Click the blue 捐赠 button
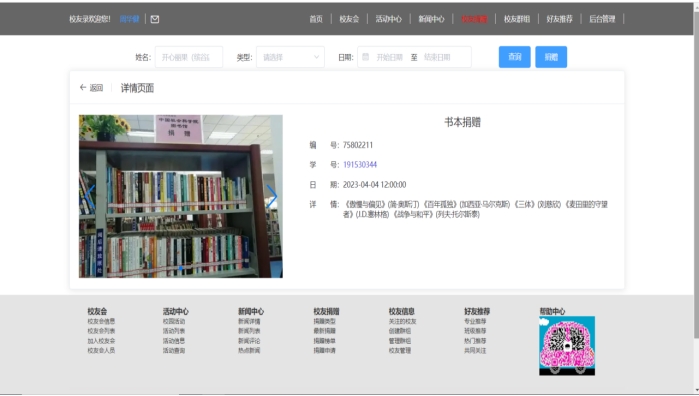The height and width of the screenshot is (396, 699). (551, 57)
